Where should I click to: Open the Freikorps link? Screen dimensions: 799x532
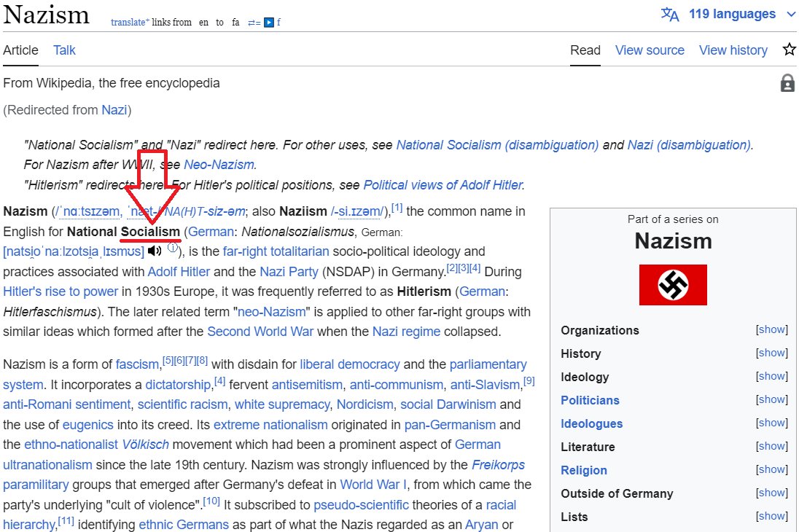pos(499,465)
